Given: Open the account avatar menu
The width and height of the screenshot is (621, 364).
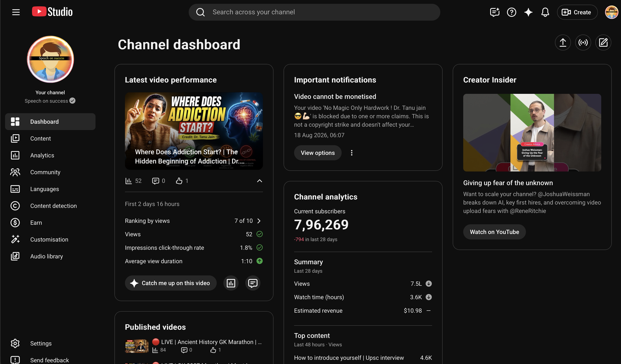Looking at the screenshot, I should click(611, 12).
